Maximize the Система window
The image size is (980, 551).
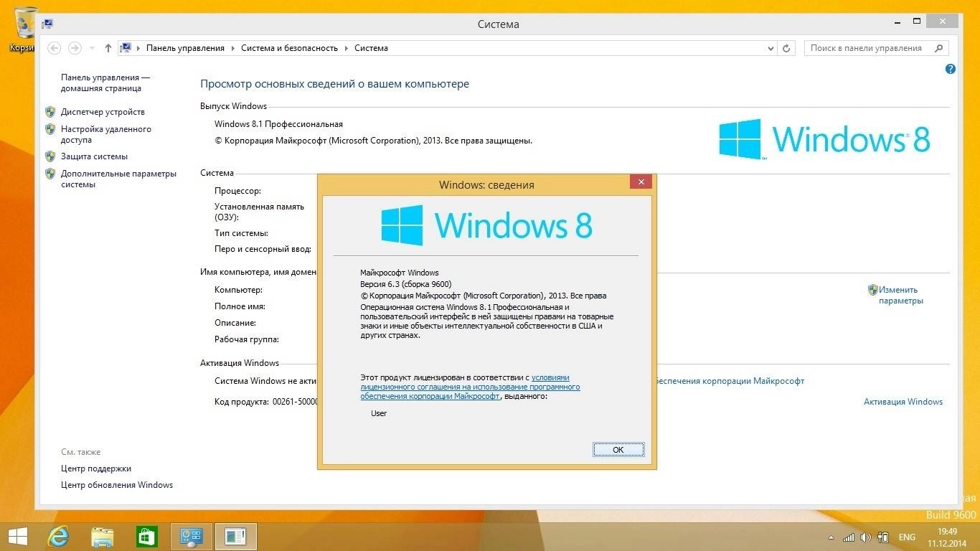(x=917, y=22)
